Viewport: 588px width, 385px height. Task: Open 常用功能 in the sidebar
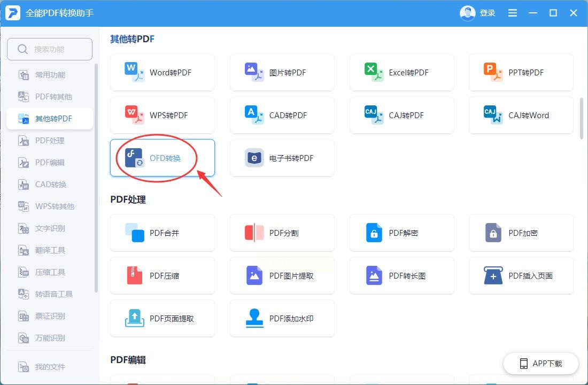(50, 75)
